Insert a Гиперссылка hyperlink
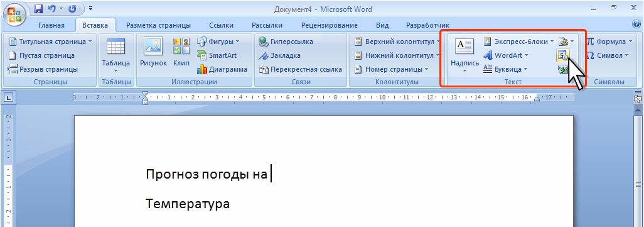Screen dimensions: 644x227 tap(286, 42)
